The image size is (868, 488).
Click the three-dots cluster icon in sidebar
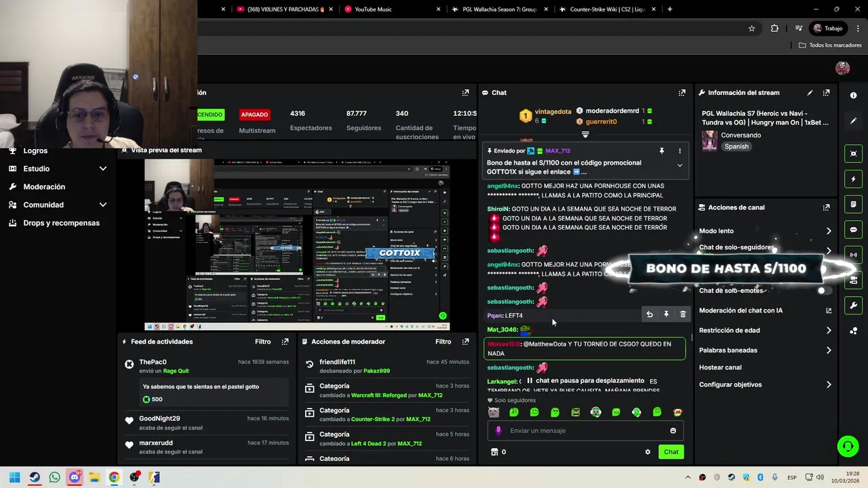853,331
